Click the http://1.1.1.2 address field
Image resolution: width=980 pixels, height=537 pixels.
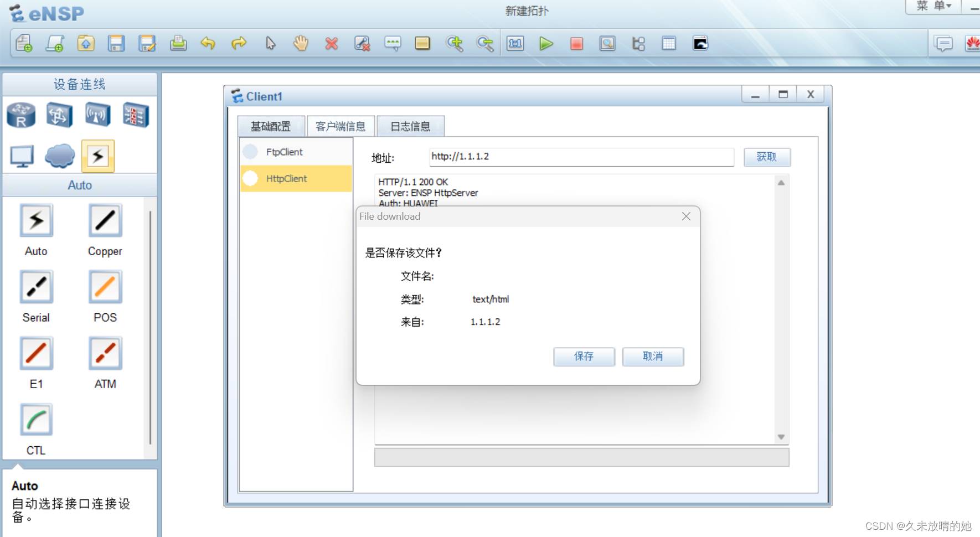pos(581,157)
